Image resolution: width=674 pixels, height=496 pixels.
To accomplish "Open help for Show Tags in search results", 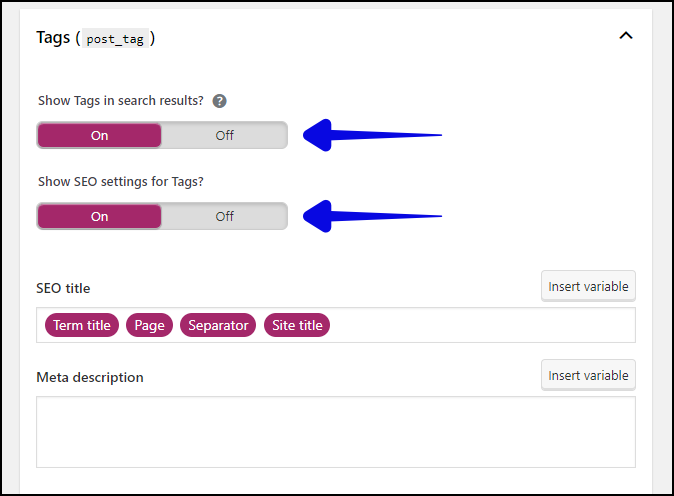I will (x=219, y=101).
